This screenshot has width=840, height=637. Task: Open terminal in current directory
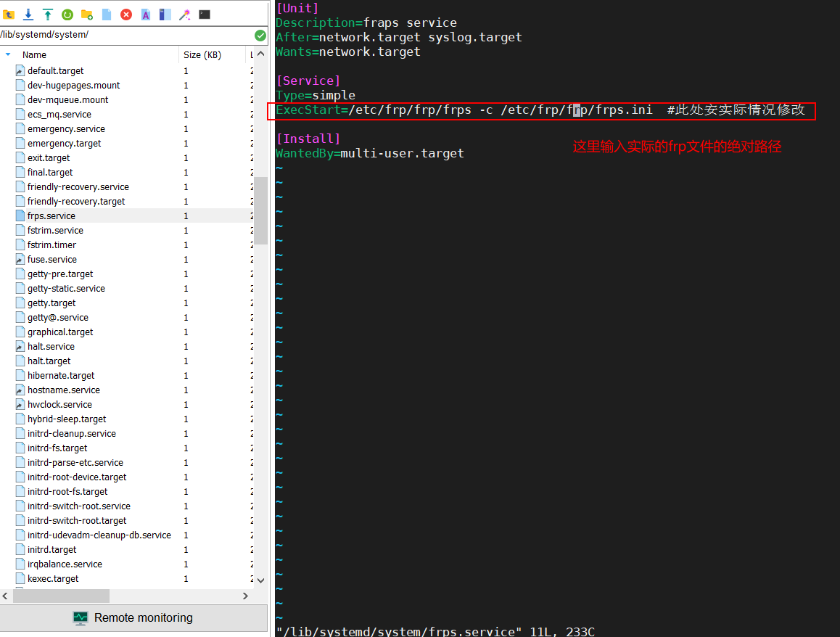click(x=205, y=15)
